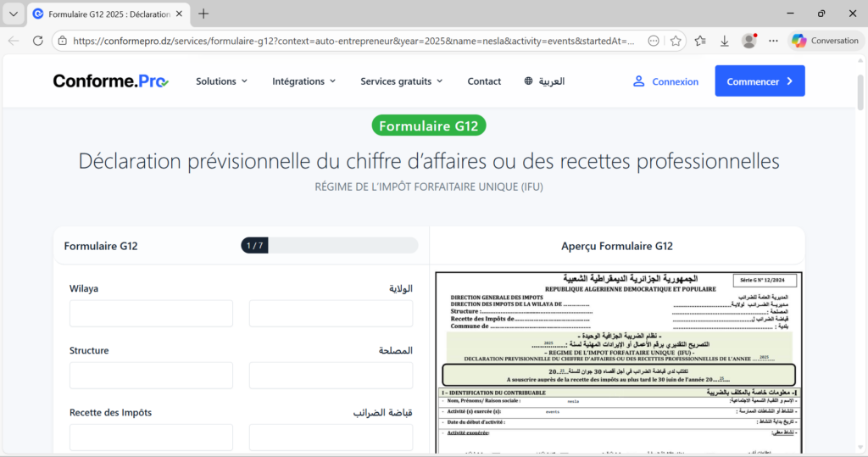Click the browser profile avatar icon

(749, 41)
